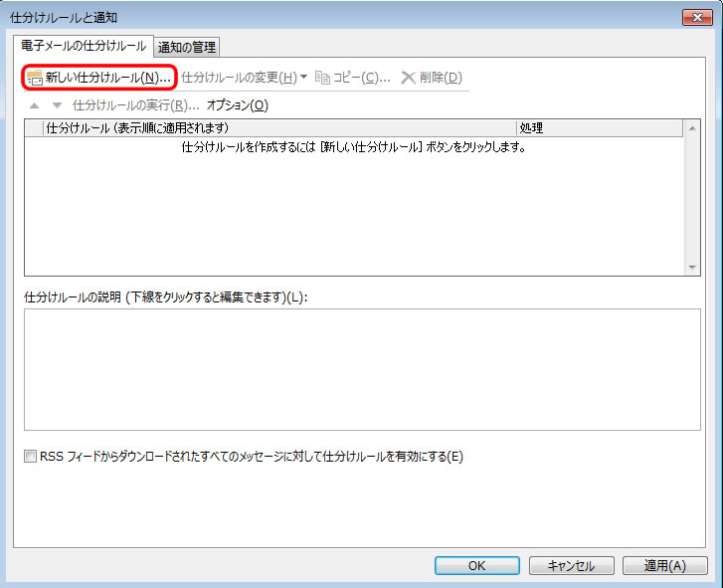Open オプション(O) settings
Screen dimensions: 723x588
click(237, 105)
